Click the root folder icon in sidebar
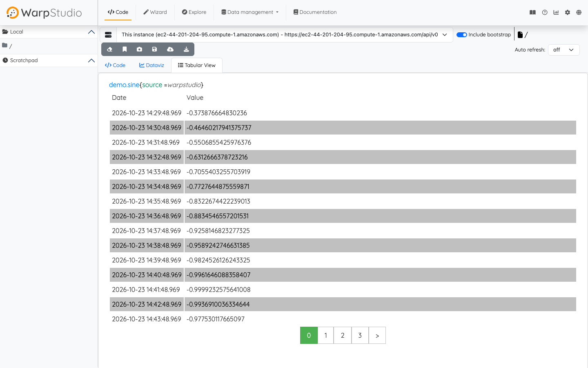This screenshot has width=588, height=368. [4, 45]
